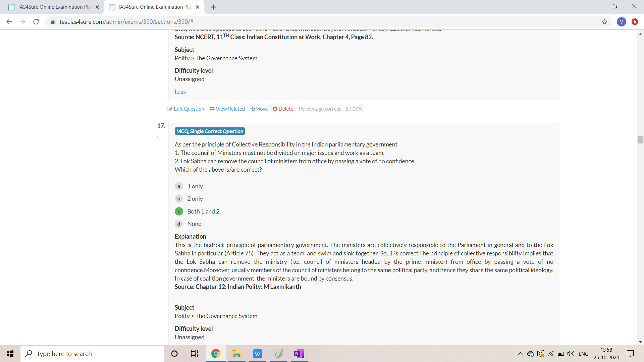Show hidden system tray icons
The width and height of the screenshot is (644, 362).
click(520, 354)
